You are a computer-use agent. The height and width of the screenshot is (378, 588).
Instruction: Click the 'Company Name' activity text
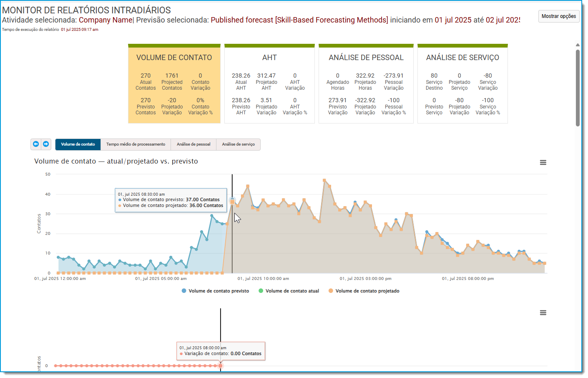coord(106,20)
